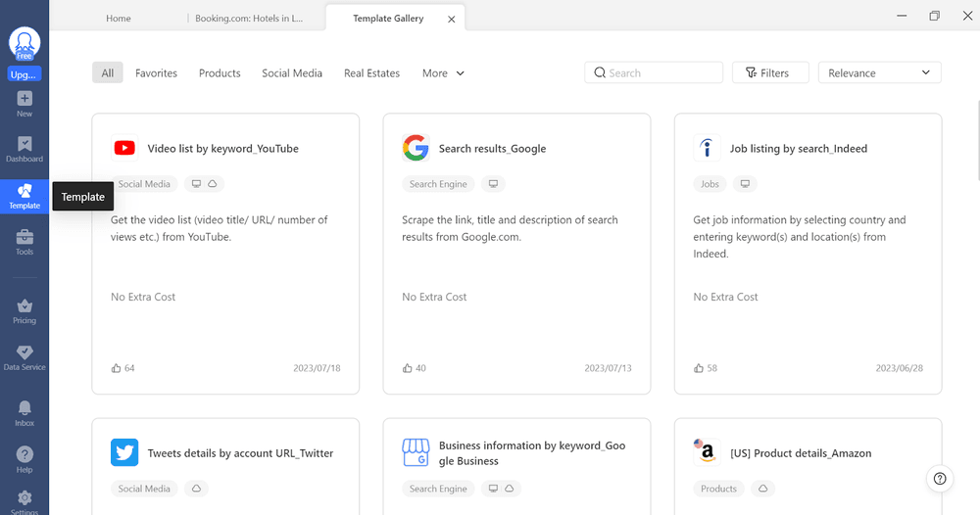Open Data Service in sidebar
The image size is (980, 515).
24,358
